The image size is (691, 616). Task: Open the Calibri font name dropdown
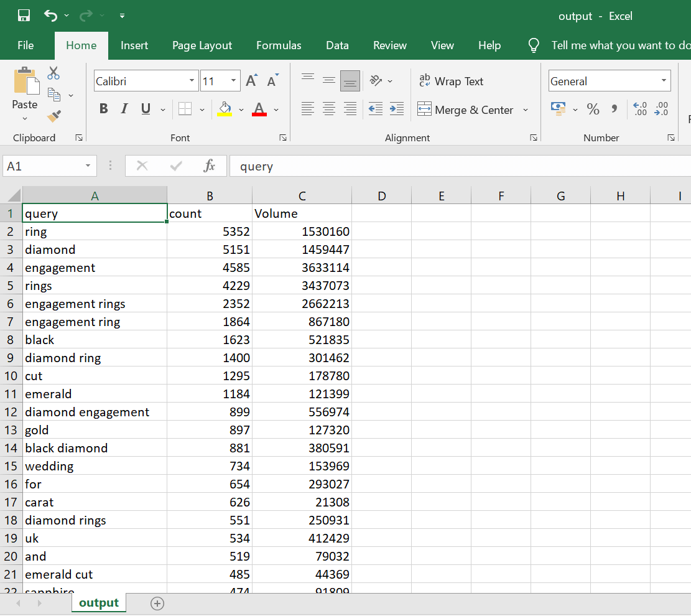click(192, 81)
